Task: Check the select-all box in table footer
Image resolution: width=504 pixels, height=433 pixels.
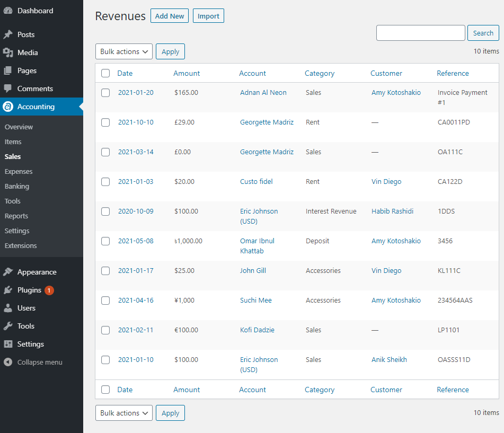Action: point(105,390)
